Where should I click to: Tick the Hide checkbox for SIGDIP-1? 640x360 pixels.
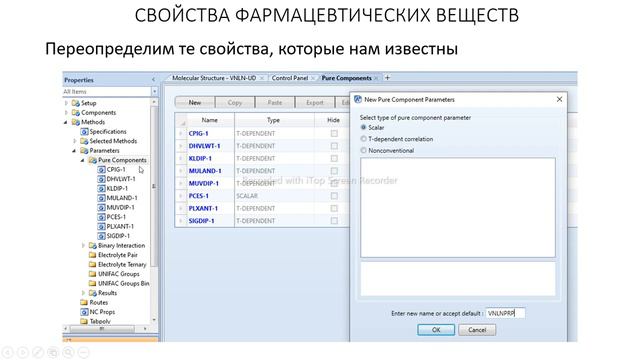pos(334,221)
